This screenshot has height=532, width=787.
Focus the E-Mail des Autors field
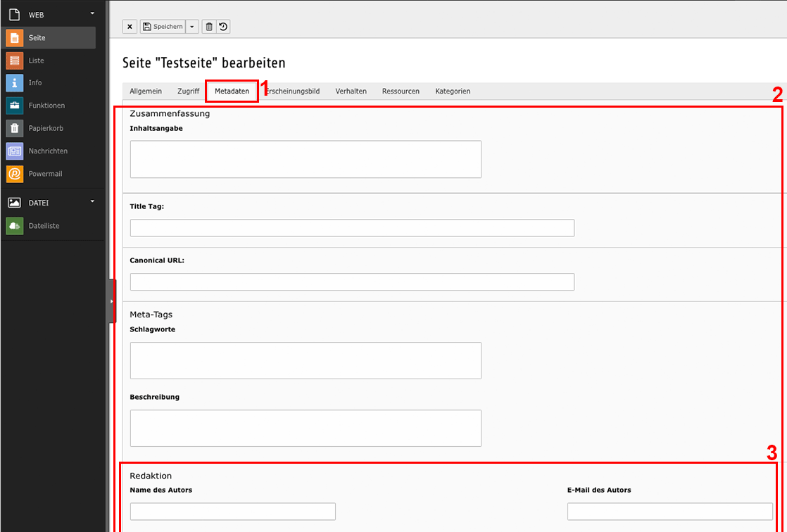point(670,512)
